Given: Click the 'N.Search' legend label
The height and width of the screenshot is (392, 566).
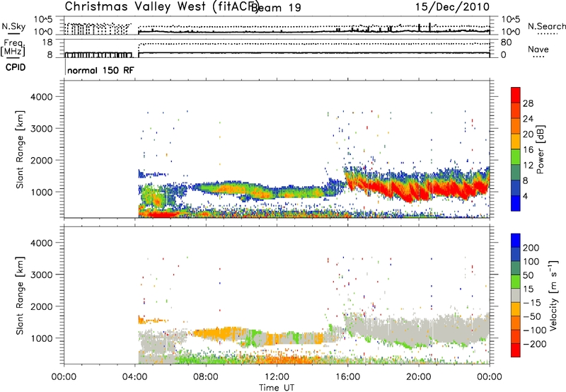Looking at the screenshot, I should pyautogui.click(x=547, y=26).
